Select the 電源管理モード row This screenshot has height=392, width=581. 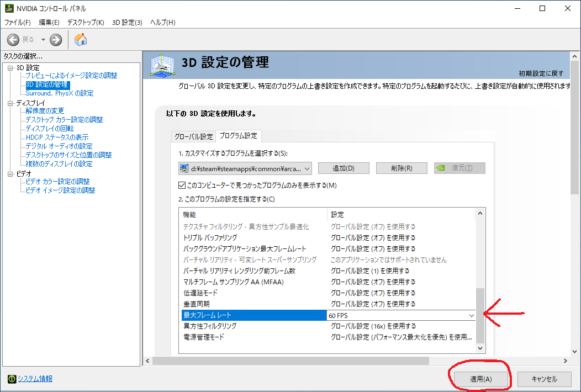point(327,337)
